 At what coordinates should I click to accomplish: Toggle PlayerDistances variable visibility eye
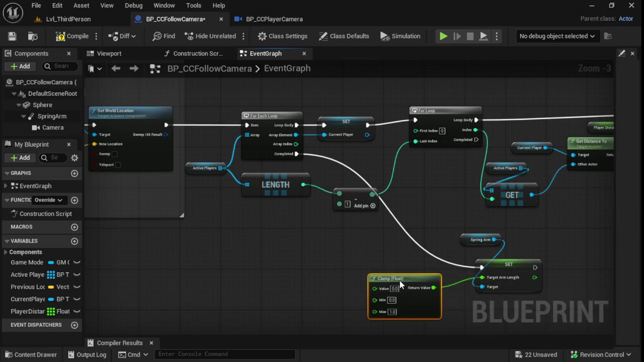point(76,311)
